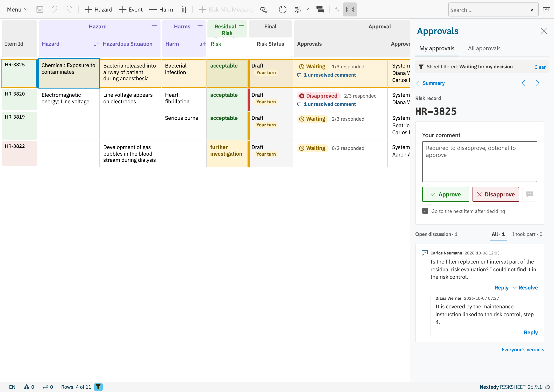Close the Approvals panel
Viewport: 554px width, 392px height.
pos(544,31)
